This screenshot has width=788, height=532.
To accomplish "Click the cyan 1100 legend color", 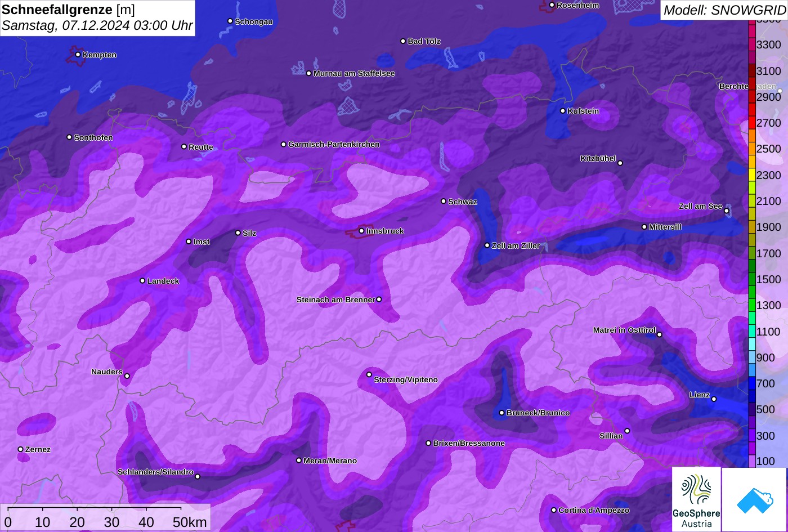I will pos(752,332).
